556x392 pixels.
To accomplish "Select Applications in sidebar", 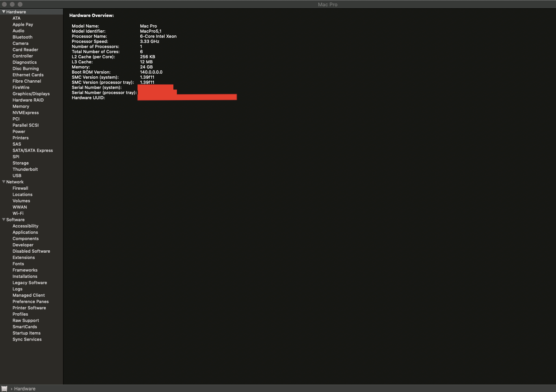I will [25, 232].
